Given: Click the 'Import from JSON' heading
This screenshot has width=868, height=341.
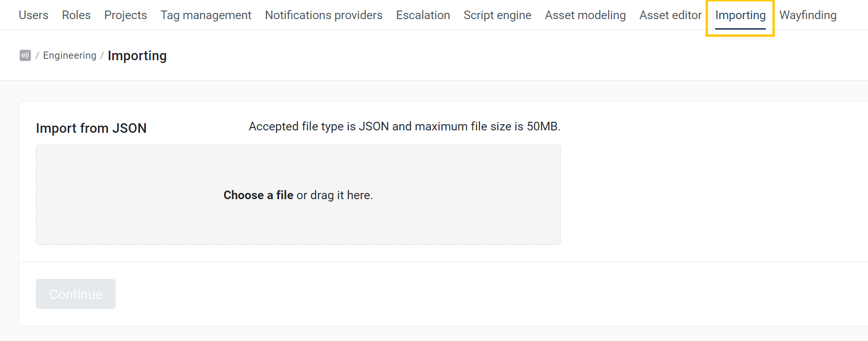Looking at the screenshot, I should click(x=91, y=128).
